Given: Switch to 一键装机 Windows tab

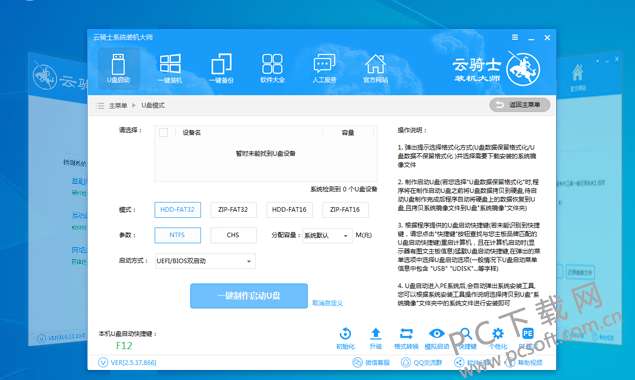Looking at the screenshot, I should (170, 68).
